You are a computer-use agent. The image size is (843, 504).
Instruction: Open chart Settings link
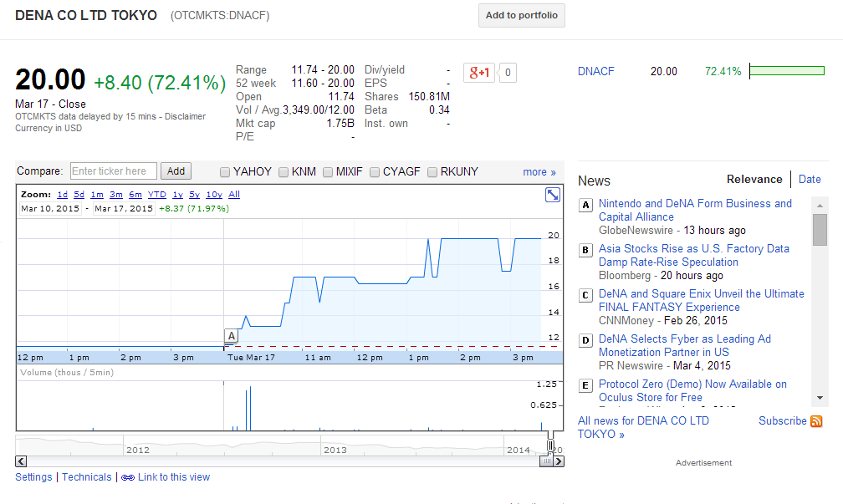tap(33, 477)
